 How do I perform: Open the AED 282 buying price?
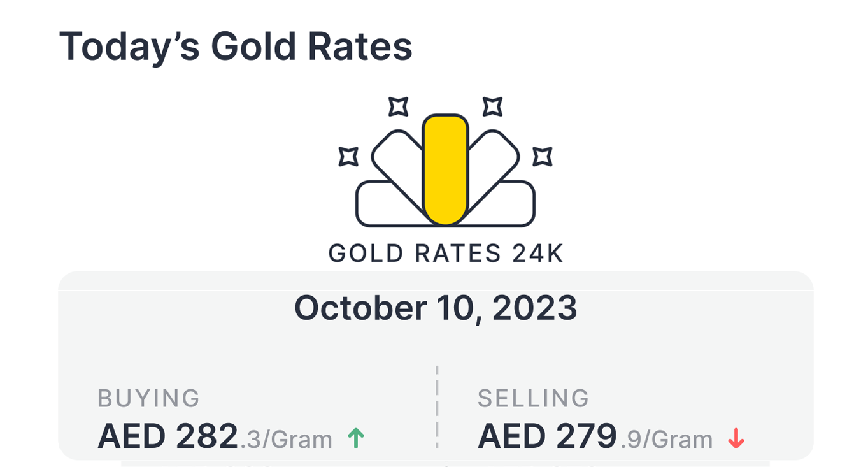pyautogui.click(x=167, y=436)
